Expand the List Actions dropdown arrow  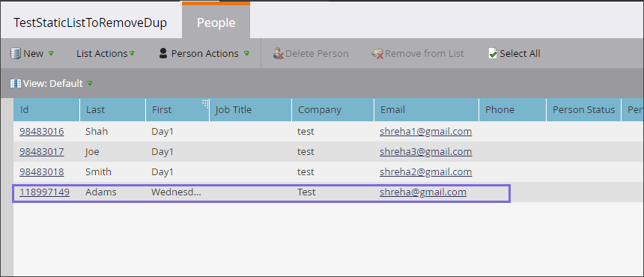point(133,53)
